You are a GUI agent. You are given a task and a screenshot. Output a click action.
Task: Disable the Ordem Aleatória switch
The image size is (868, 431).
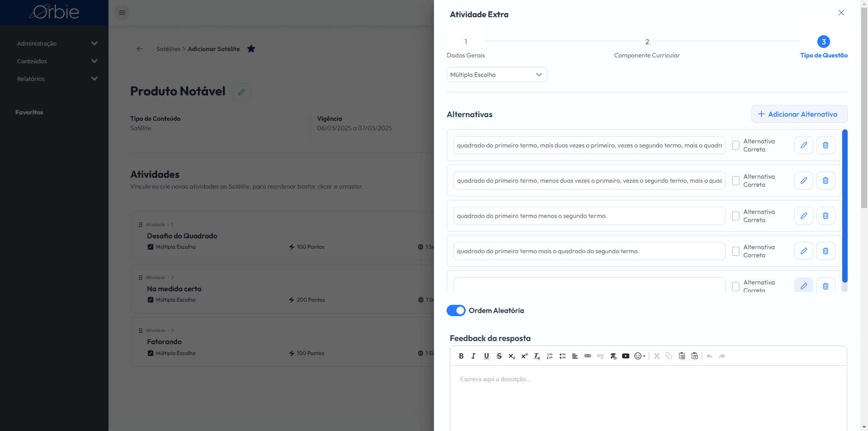click(456, 310)
